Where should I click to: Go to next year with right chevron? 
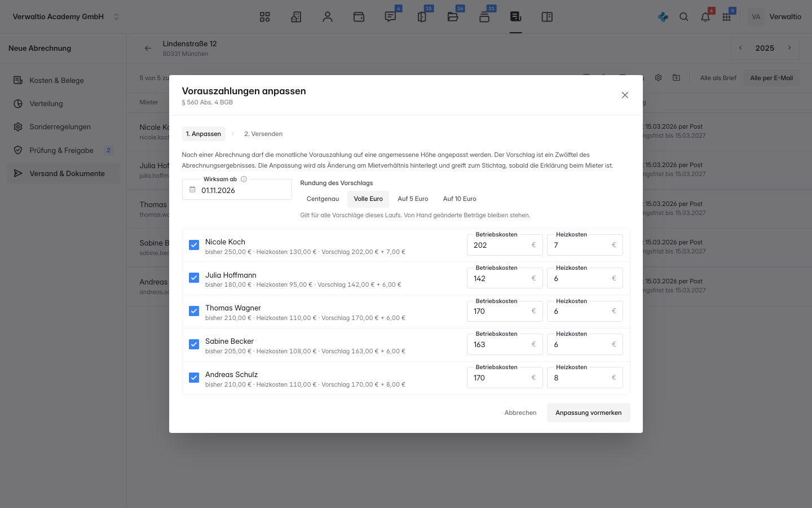pos(789,48)
